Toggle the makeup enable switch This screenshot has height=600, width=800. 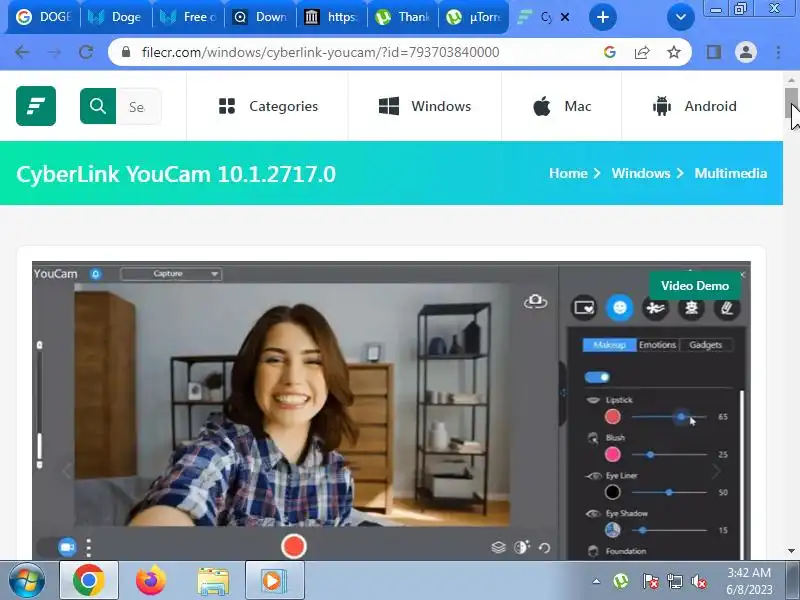(597, 377)
